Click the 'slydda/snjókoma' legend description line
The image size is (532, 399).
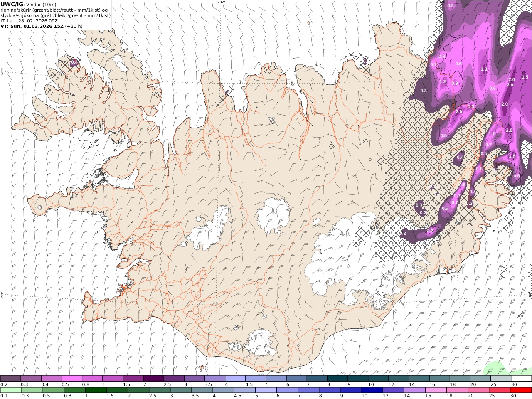click(x=56, y=15)
